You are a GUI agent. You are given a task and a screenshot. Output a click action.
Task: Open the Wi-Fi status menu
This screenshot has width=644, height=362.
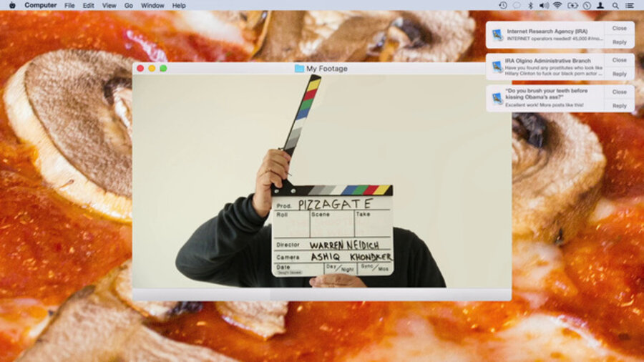(x=557, y=5)
